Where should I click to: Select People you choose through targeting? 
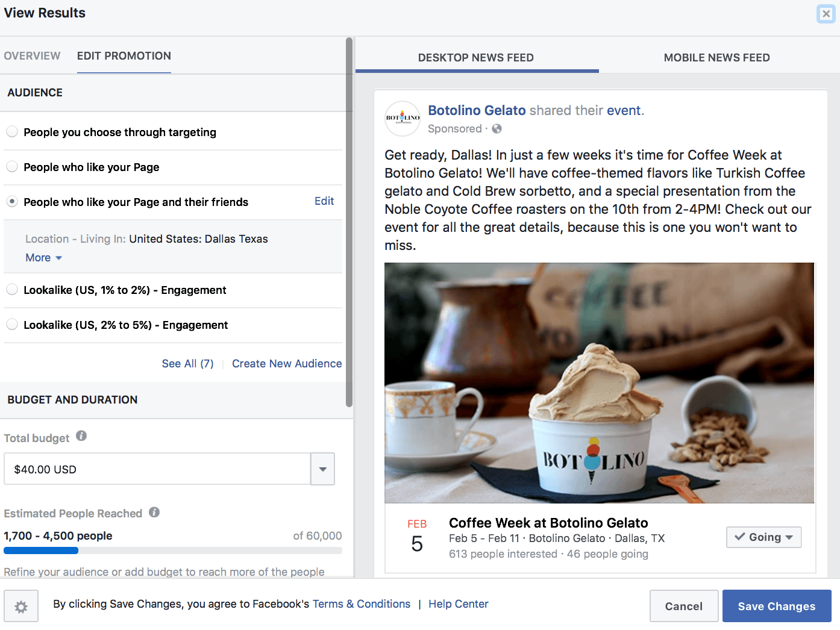(x=12, y=132)
